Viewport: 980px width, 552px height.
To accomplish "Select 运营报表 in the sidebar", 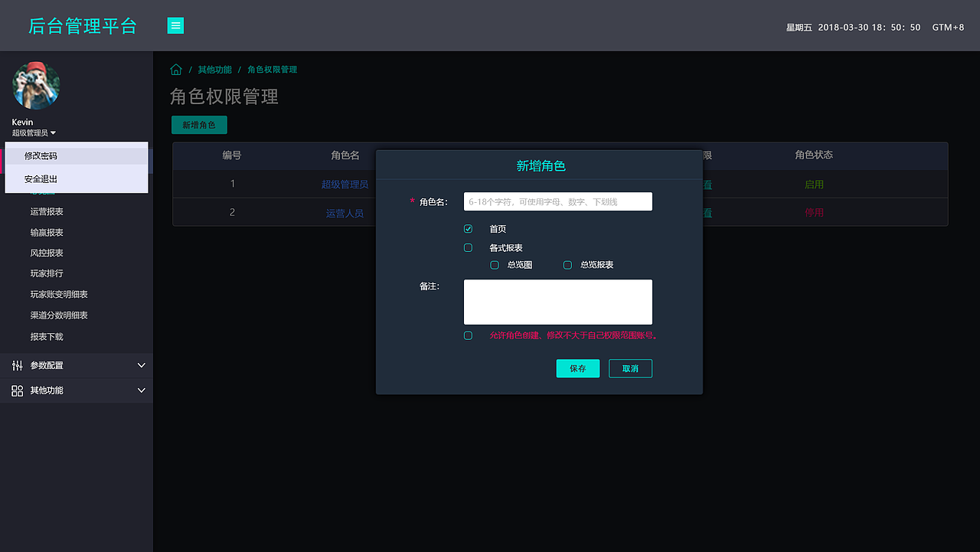I will 47,211.
